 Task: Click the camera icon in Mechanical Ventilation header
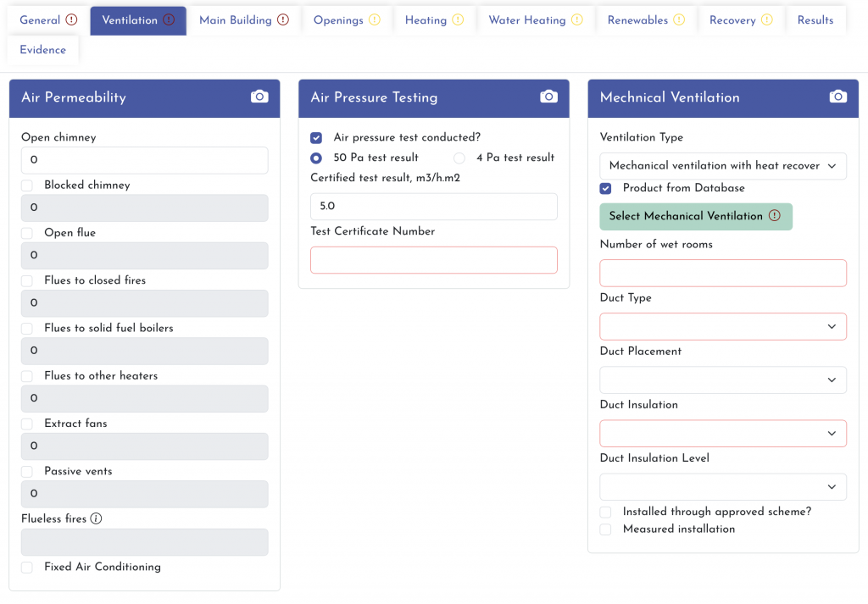click(837, 97)
